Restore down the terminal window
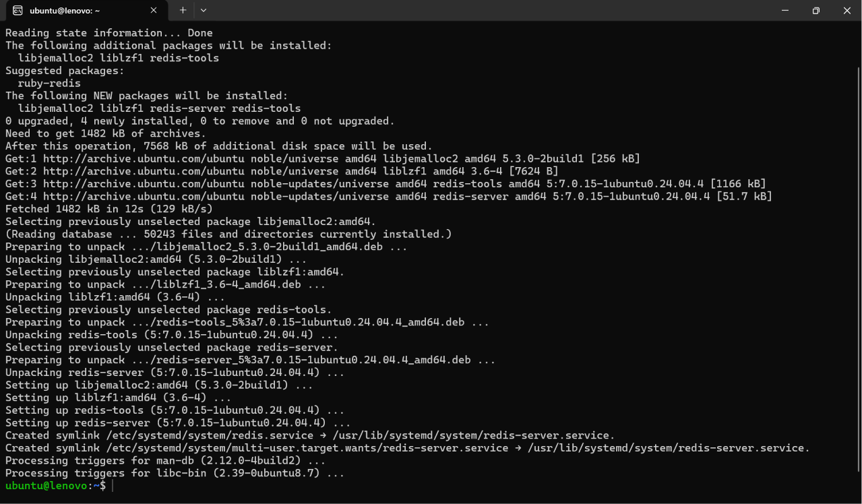The width and height of the screenshot is (862, 504). coord(816,11)
